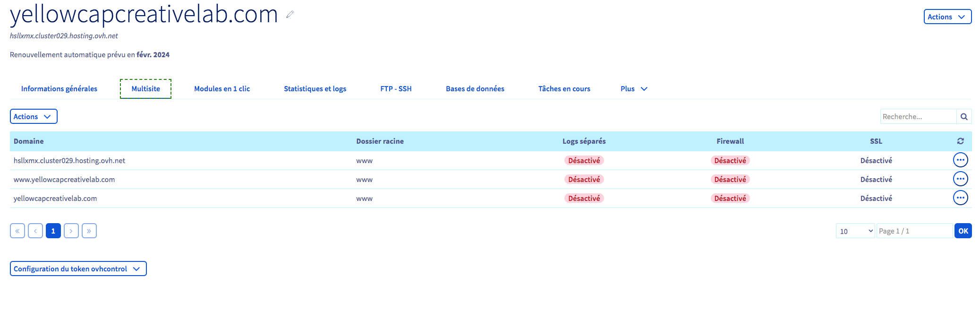980x321 pixels.
Task: Open options menu for hsllxmx.cluster029.hosting.ovh.net row
Action: pyautogui.click(x=960, y=160)
